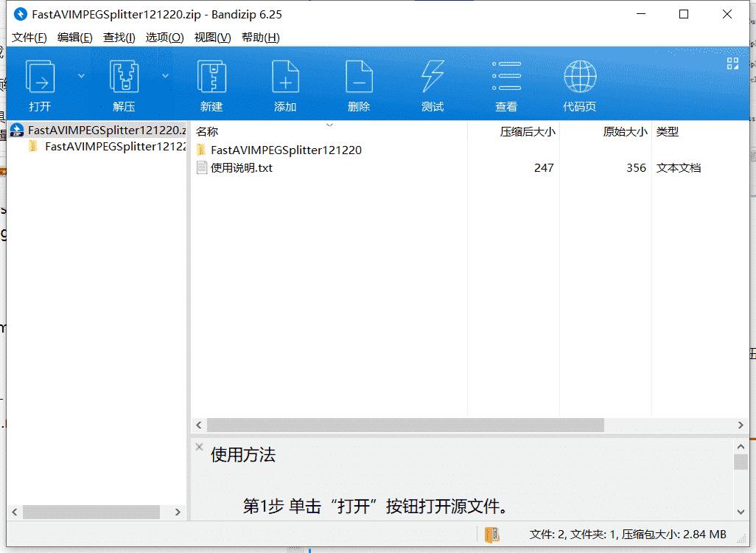
Task: Open the 选项(O) menu
Action: (164, 38)
